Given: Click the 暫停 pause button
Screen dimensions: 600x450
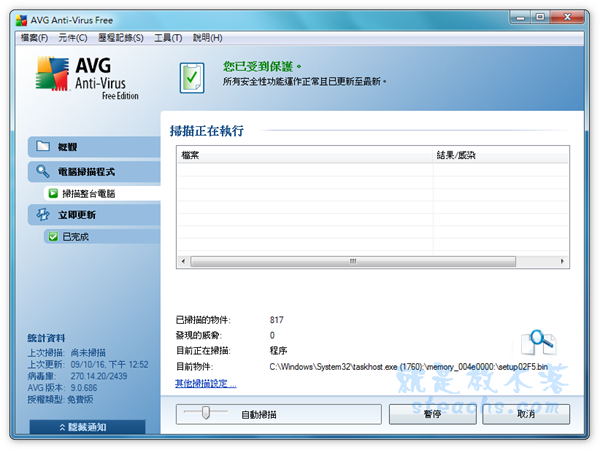Looking at the screenshot, I should 432,414.
